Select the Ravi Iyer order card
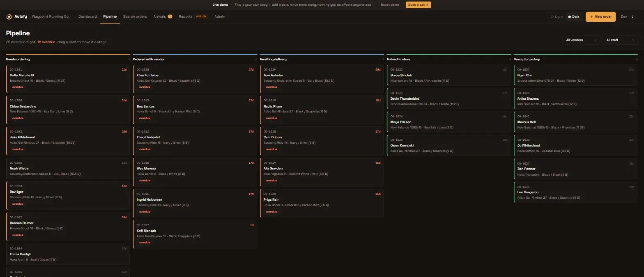 coord(68,195)
